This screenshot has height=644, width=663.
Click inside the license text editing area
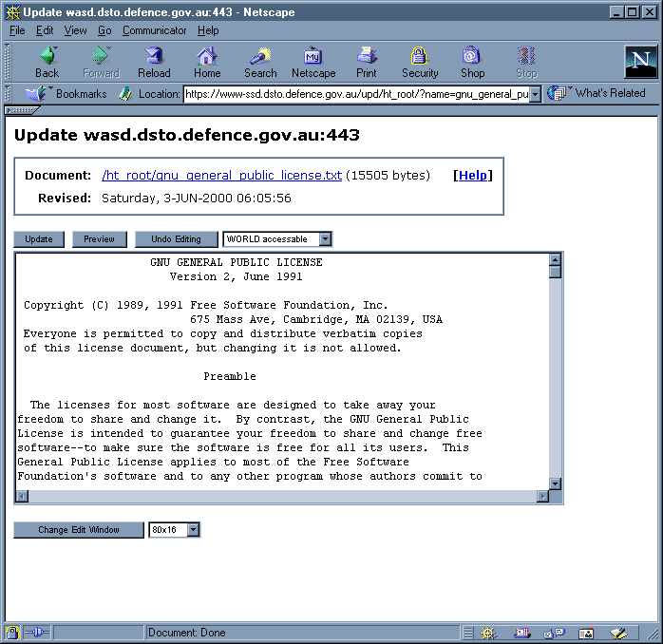coord(282,371)
